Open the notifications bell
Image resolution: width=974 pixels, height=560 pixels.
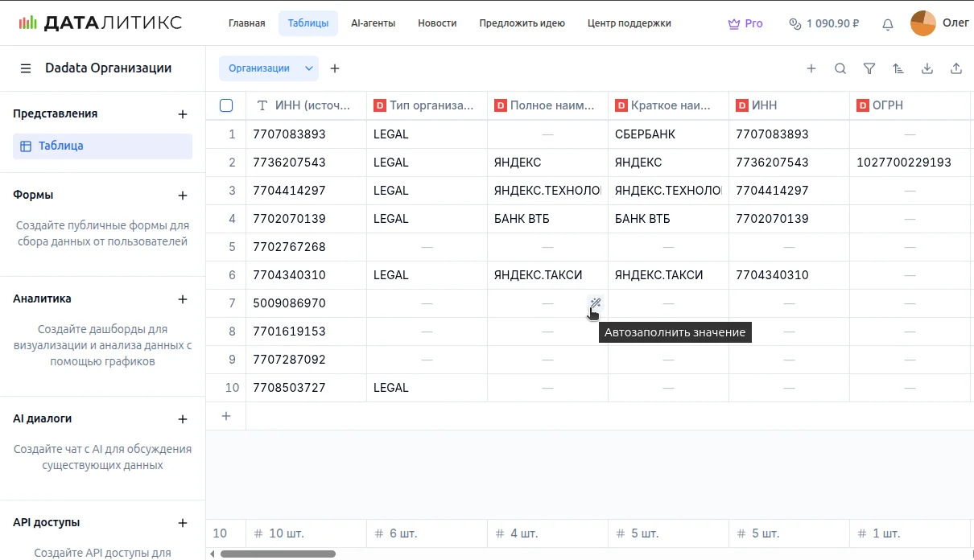pyautogui.click(x=888, y=24)
